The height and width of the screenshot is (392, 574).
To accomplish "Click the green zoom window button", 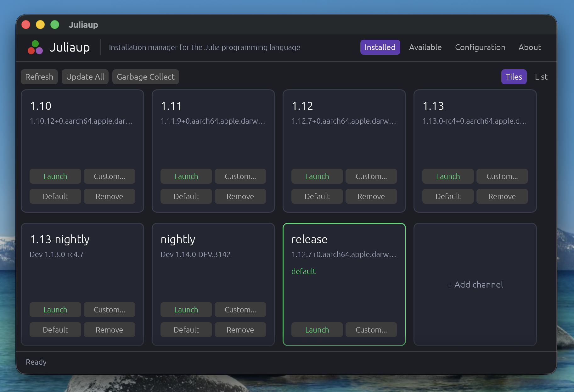I will coord(55,25).
